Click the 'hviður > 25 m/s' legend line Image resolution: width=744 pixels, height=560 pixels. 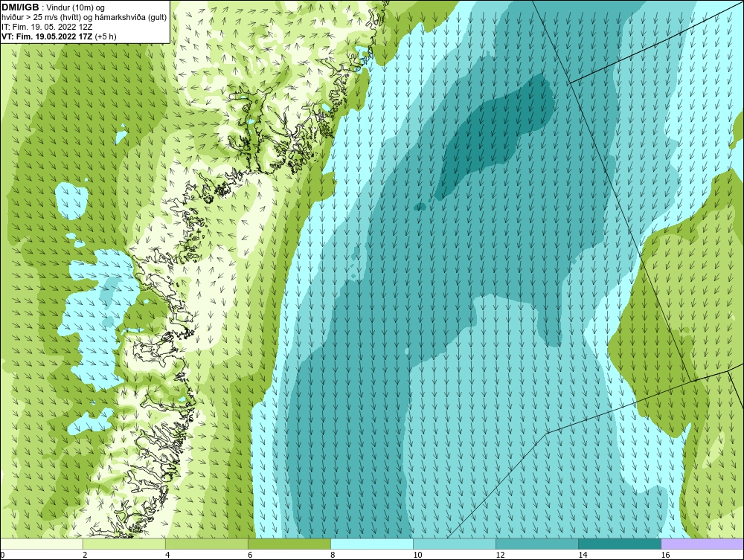pos(84,18)
